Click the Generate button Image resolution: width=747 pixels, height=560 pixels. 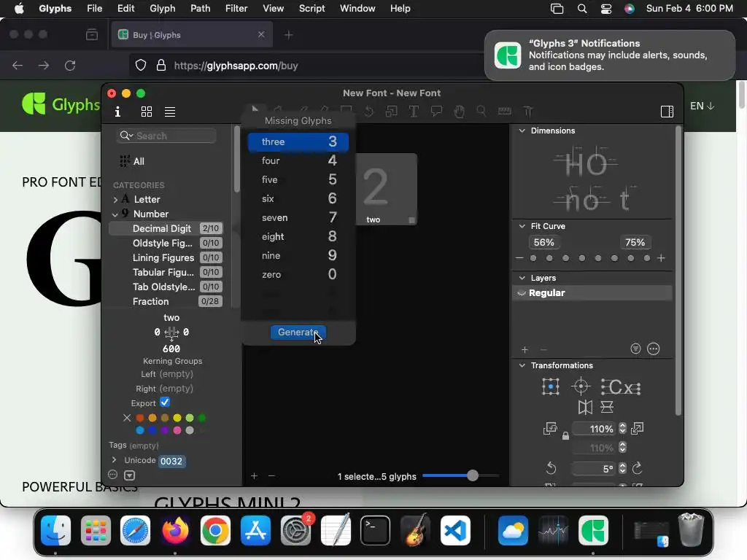298,332
